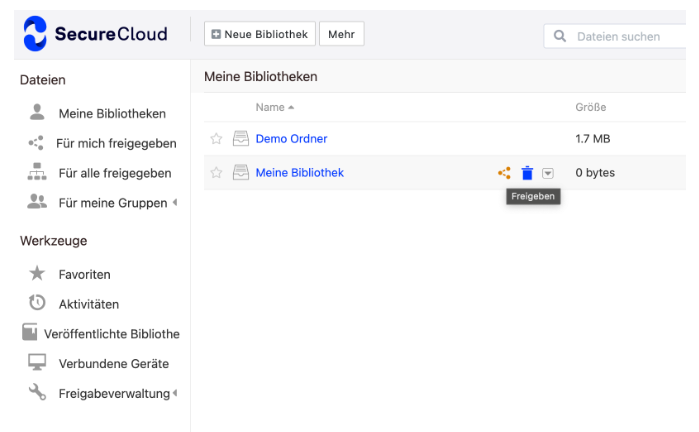
Task: Open the Demo Ordner link
Action: coord(291,139)
